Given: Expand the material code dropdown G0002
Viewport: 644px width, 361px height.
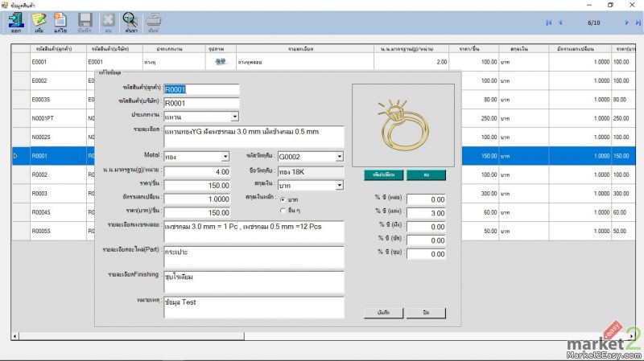Looking at the screenshot, I should (339, 157).
